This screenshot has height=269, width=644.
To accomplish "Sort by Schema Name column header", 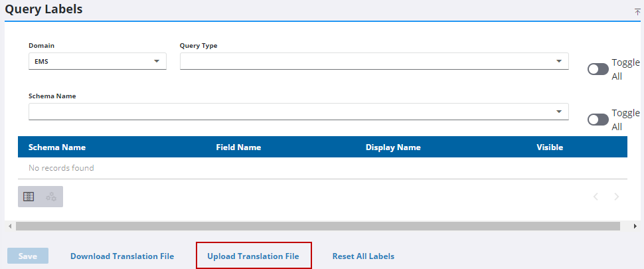I will click(57, 147).
